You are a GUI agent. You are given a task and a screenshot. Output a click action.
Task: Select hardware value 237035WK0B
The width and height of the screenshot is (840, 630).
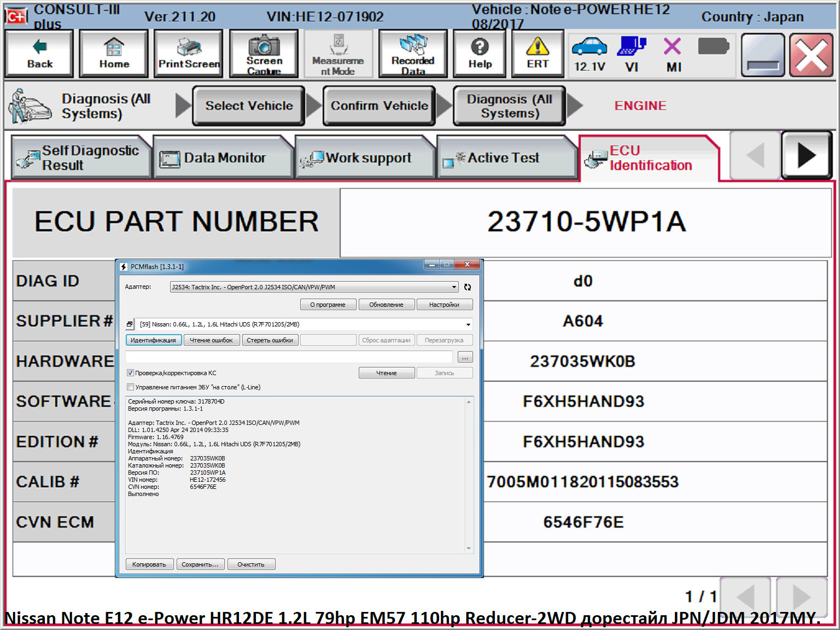[583, 361]
